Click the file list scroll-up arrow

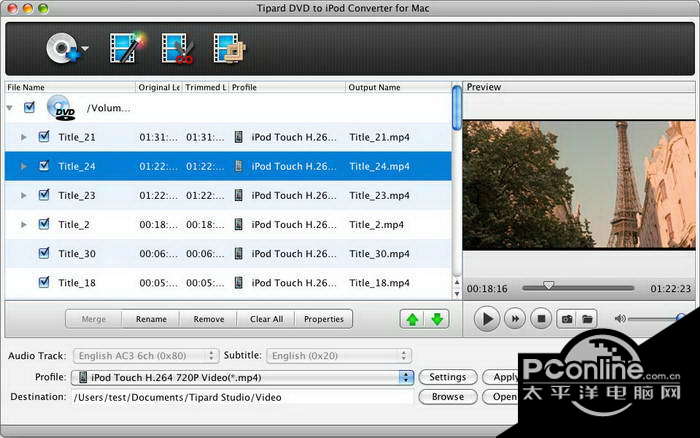pos(457,282)
